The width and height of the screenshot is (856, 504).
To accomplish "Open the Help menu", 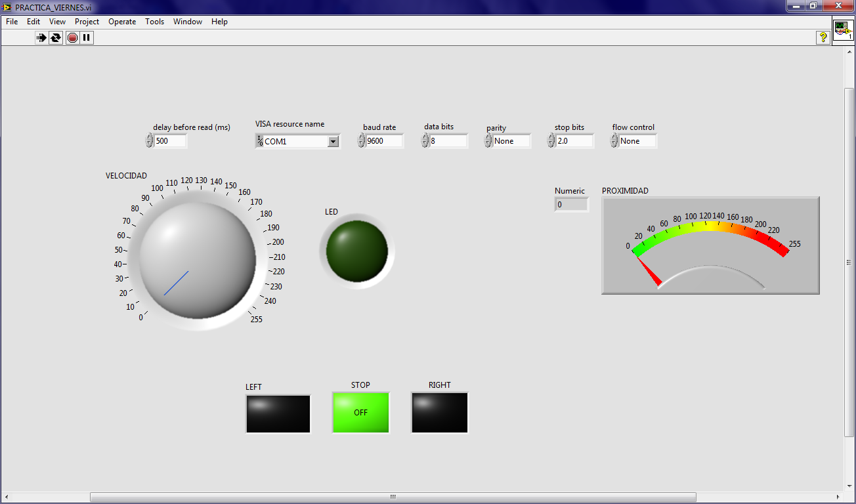I will (219, 22).
